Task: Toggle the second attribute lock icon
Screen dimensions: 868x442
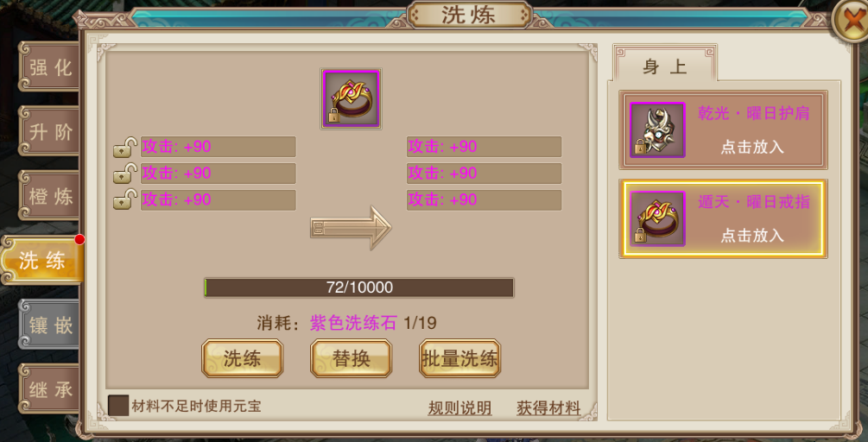Action: pyautogui.click(x=125, y=174)
